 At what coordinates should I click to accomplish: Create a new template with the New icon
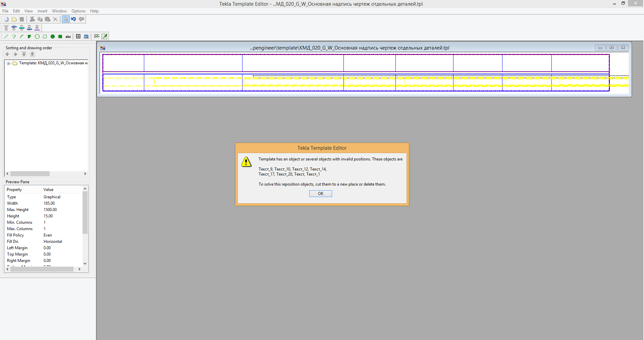tap(6, 19)
